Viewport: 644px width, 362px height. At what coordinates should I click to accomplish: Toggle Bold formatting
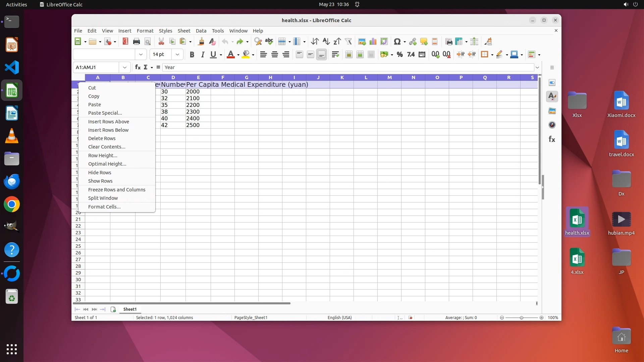pos(192,55)
